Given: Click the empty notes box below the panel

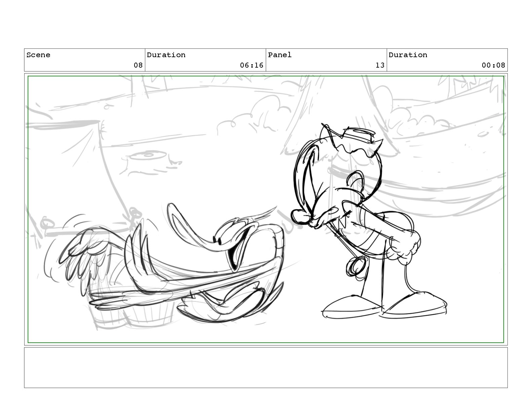Looking at the screenshot, I should (266, 368).
